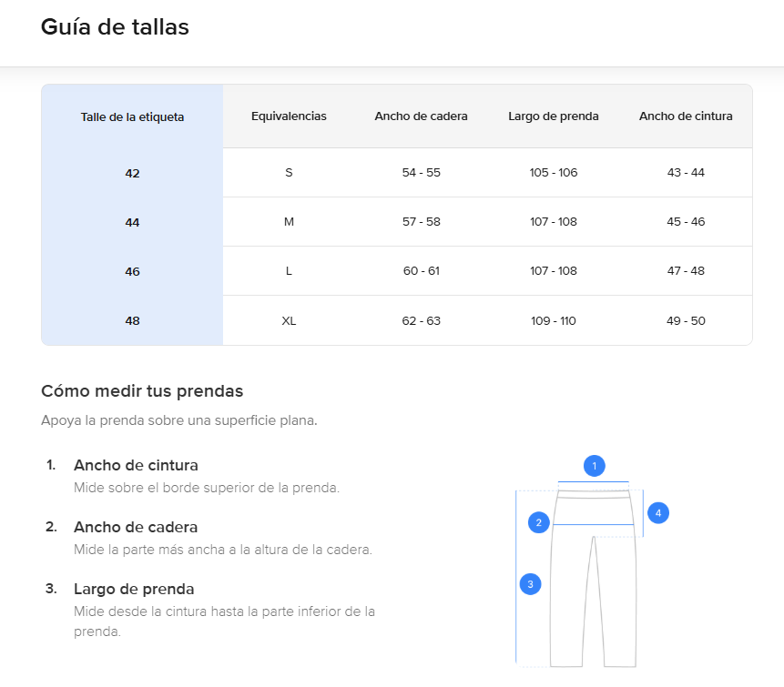Click size 46 in the label column

click(133, 271)
